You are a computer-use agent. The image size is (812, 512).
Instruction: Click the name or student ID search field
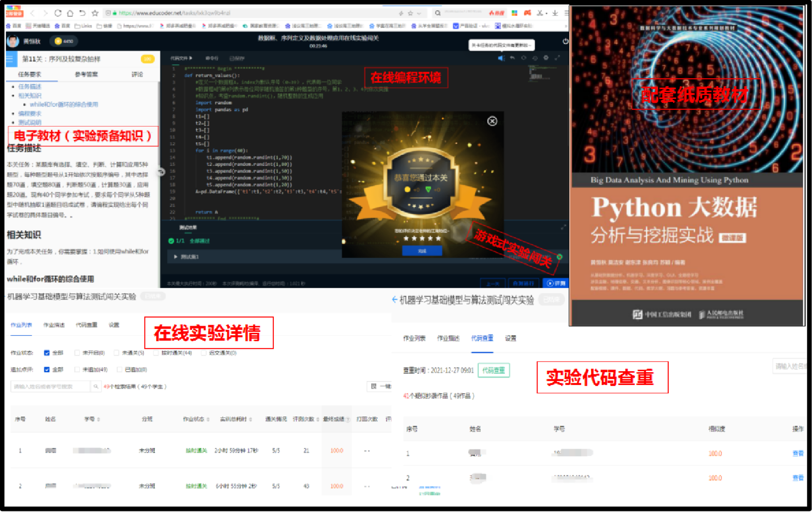[50, 387]
